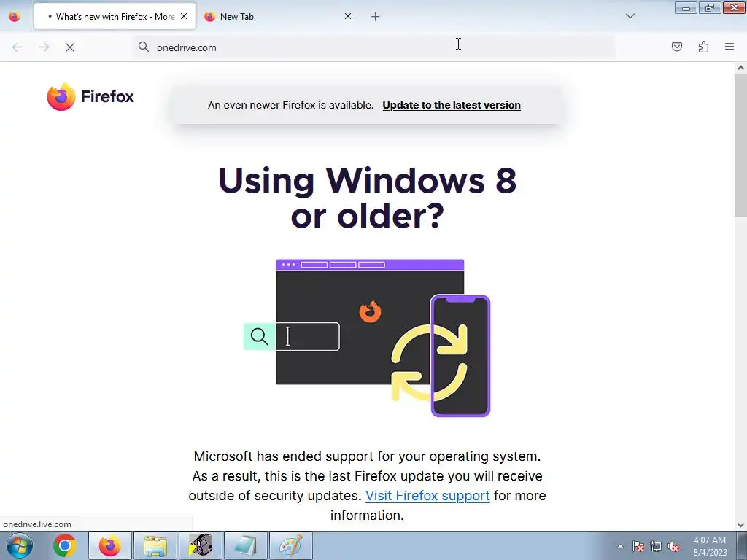Go back using back arrow

[x=18, y=47]
